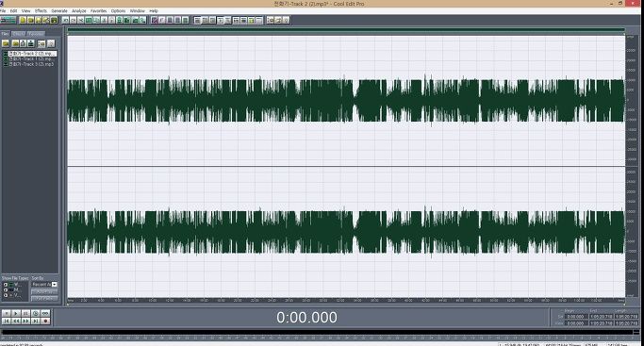Click the selection End time field
The height and width of the screenshot is (346, 644).
(602, 317)
